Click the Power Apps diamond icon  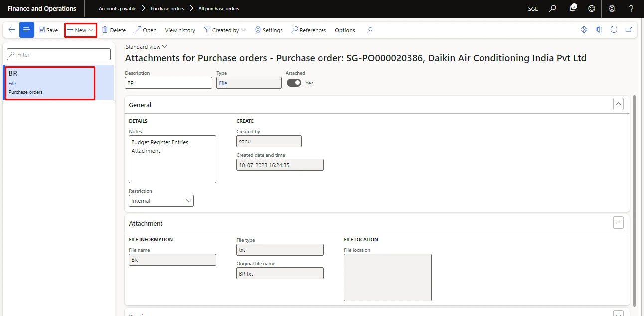(584, 30)
